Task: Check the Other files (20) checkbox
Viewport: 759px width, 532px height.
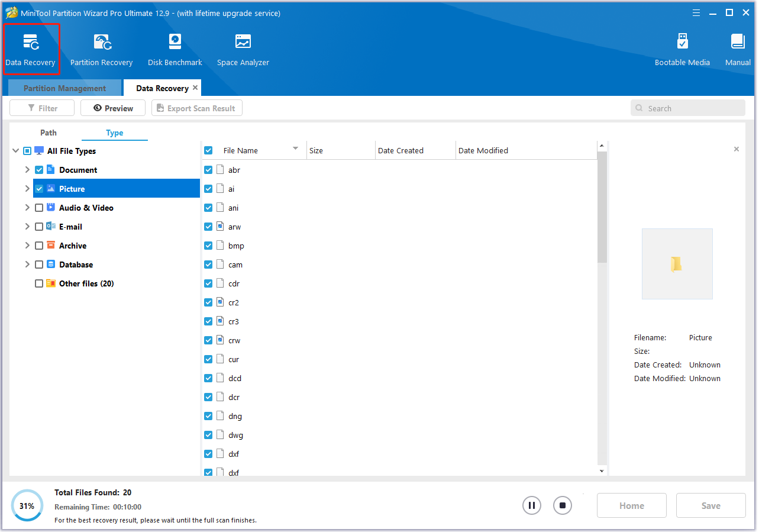Action: pos(39,283)
